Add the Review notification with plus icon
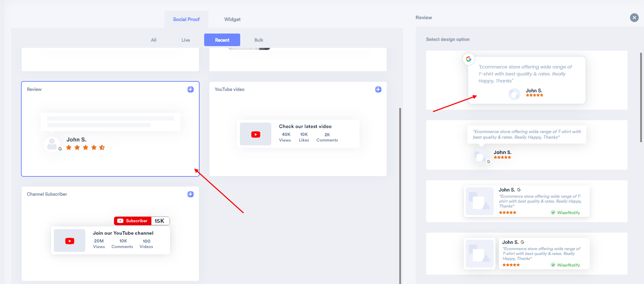 (x=191, y=89)
